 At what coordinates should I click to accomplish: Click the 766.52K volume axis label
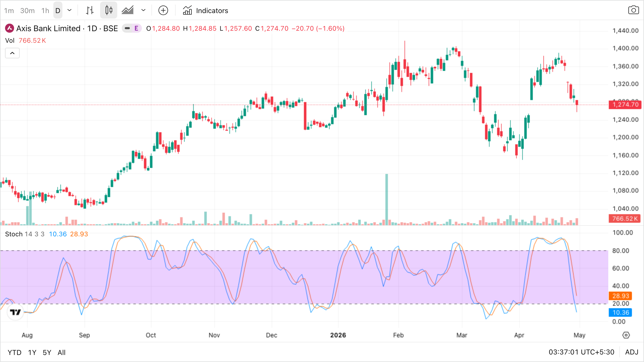pos(625,218)
